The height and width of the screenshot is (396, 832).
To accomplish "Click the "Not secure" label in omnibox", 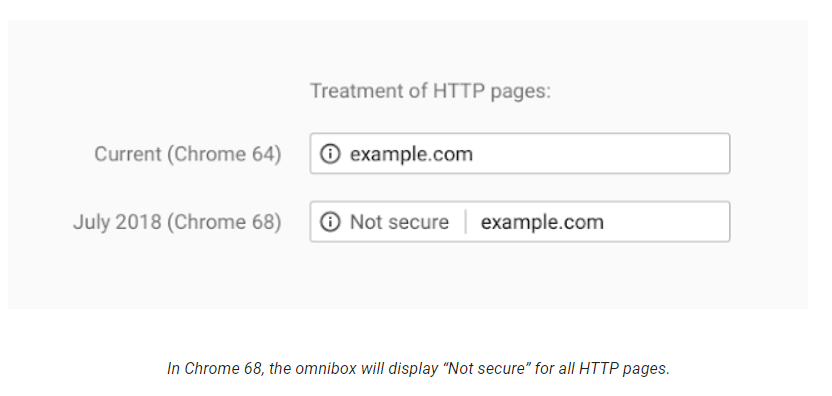I will coord(399,222).
